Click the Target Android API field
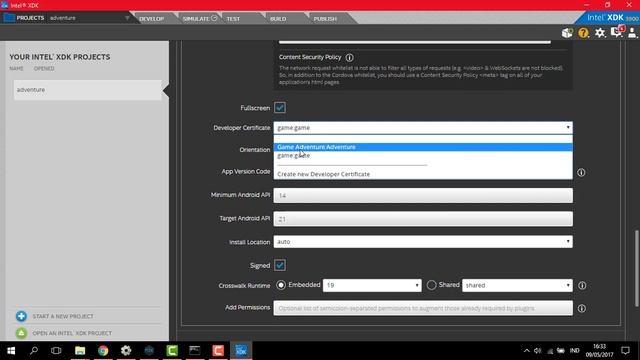This screenshot has height=360, width=640. pyautogui.click(x=423, y=219)
